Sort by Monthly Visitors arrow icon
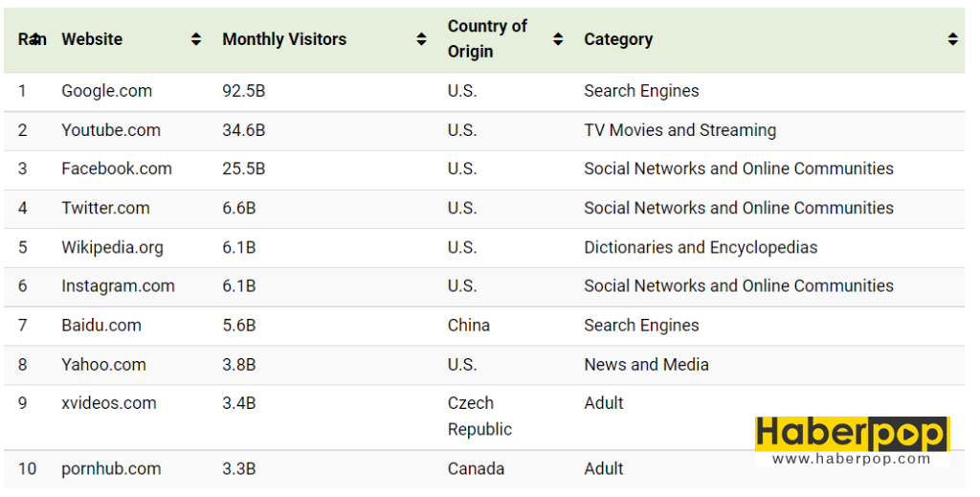 pyautogui.click(x=421, y=39)
